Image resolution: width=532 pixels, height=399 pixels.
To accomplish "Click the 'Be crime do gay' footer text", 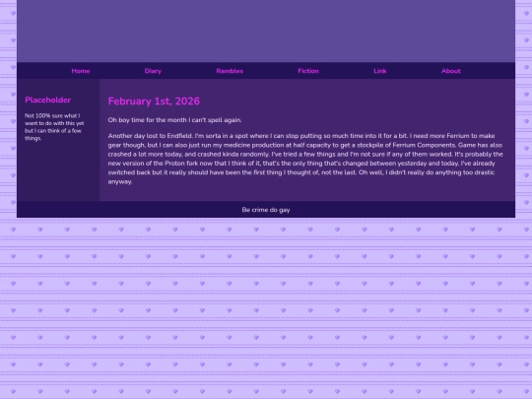I will 266,210.
